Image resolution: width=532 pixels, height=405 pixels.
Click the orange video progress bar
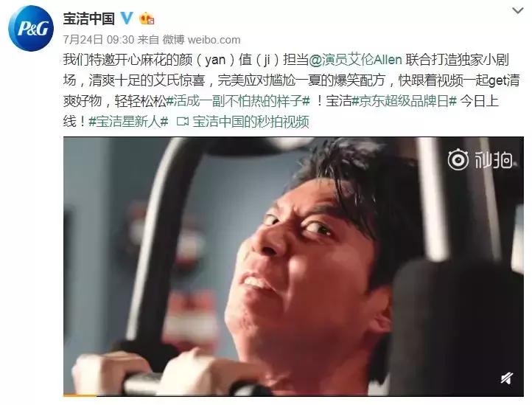[x=80, y=395]
